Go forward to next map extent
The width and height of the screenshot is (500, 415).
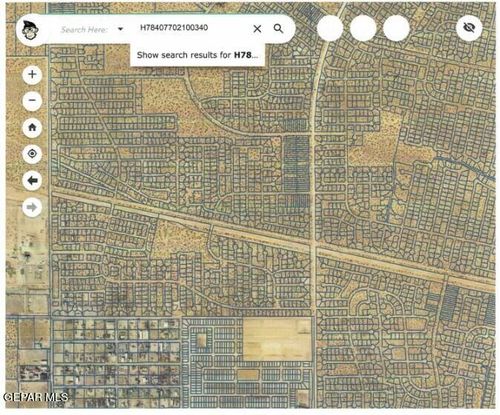click(32, 207)
